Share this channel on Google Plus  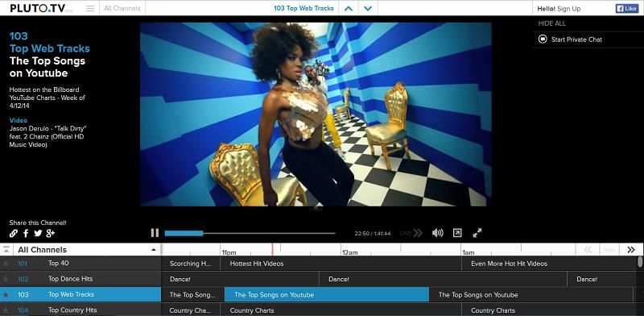[51, 233]
